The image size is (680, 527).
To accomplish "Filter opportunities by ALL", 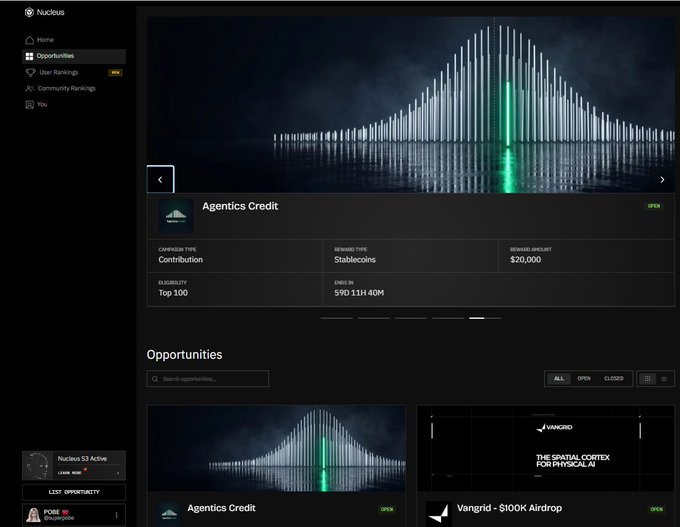I will [559, 379].
